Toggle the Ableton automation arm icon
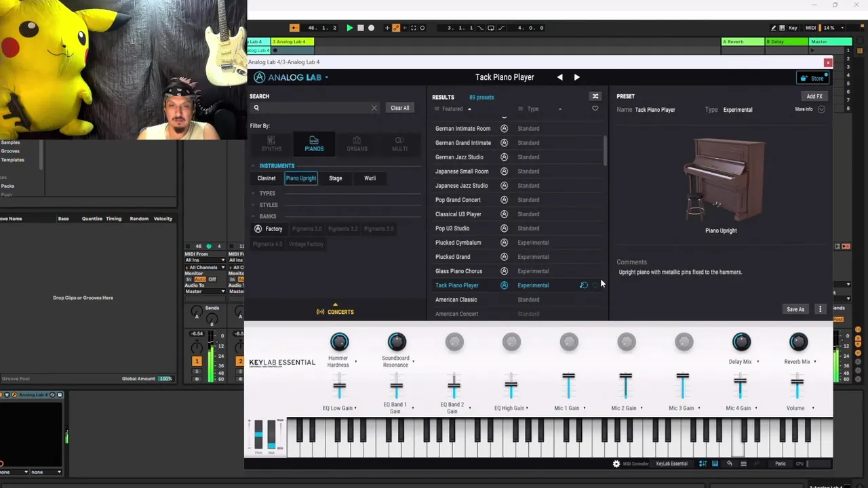The image size is (868, 488). [396, 28]
